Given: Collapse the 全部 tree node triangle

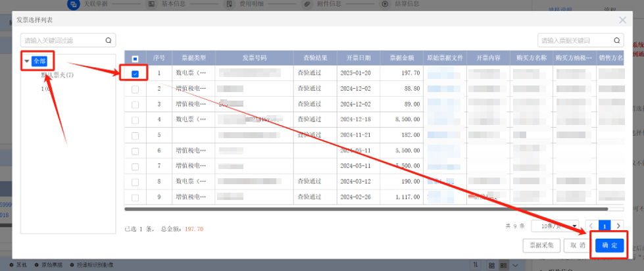Looking at the screenshot, I should (x=27, y=61).
